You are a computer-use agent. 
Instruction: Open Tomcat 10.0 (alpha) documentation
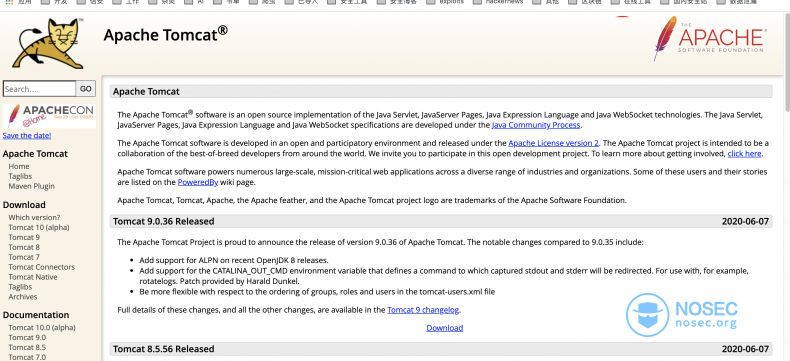pos(42,327)
